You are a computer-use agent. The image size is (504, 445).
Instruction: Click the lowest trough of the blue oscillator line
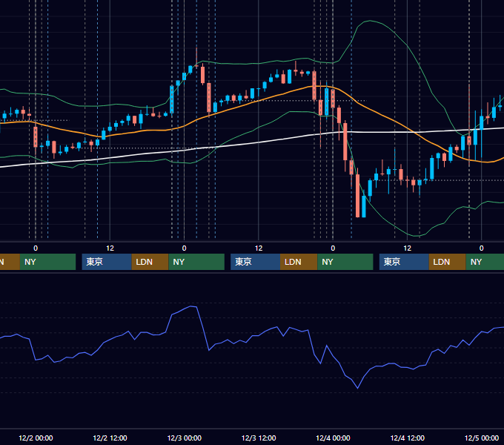click(x=357, y=388)
